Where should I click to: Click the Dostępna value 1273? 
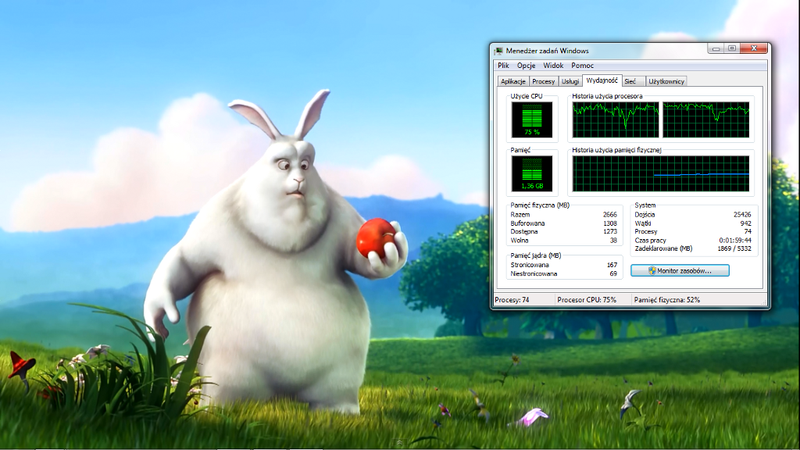(610, 232)
